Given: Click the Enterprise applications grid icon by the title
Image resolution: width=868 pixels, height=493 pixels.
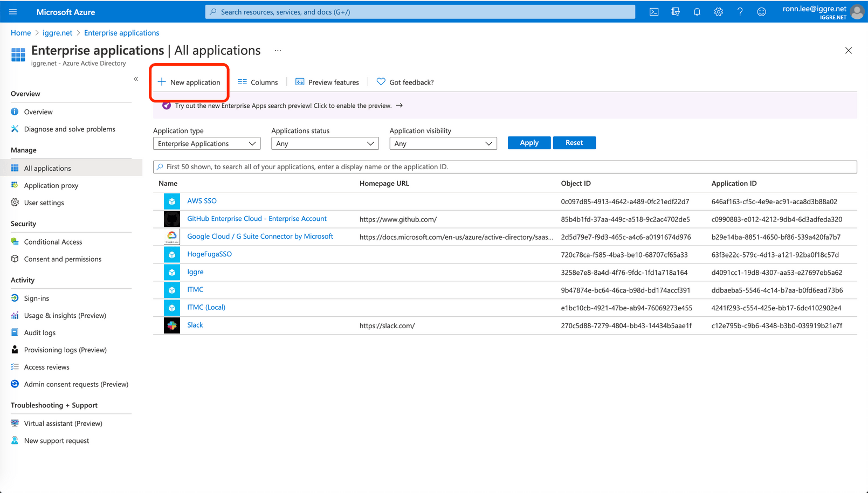Looking at the screenshot, I should coord(18,54).
